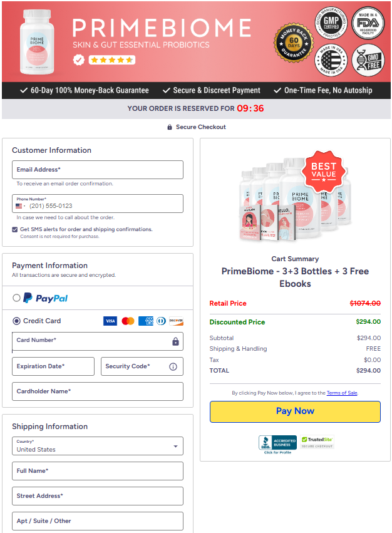
Task: Click the padlock icon in Card Number field
Action: coord(175,341)
